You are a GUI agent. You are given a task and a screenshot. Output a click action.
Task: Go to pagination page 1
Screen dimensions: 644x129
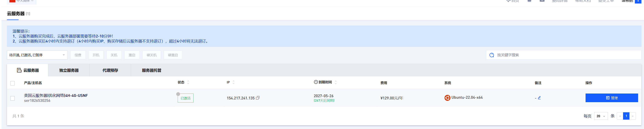point(626,116)
